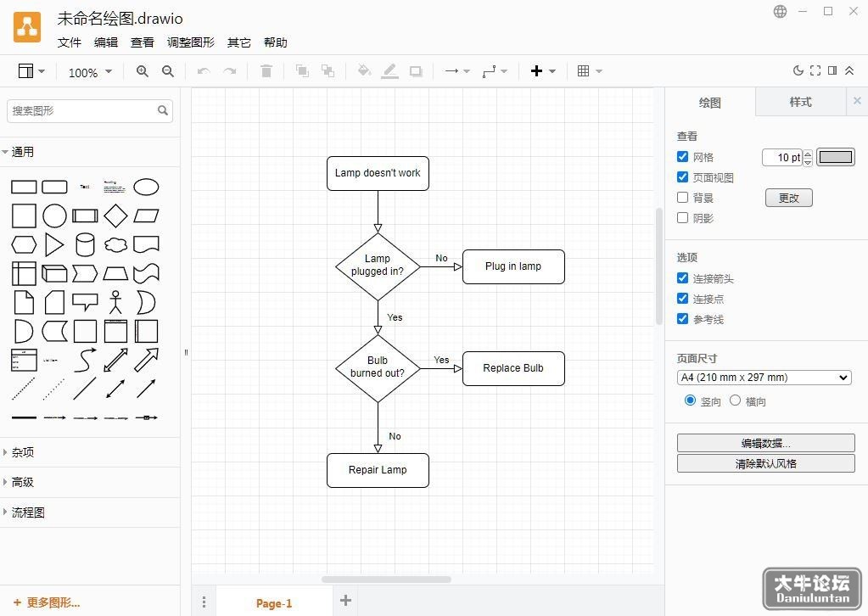This screenshot has height=616, width=868.
Task: Open 更多图形... link
Action: coord(47,602)
